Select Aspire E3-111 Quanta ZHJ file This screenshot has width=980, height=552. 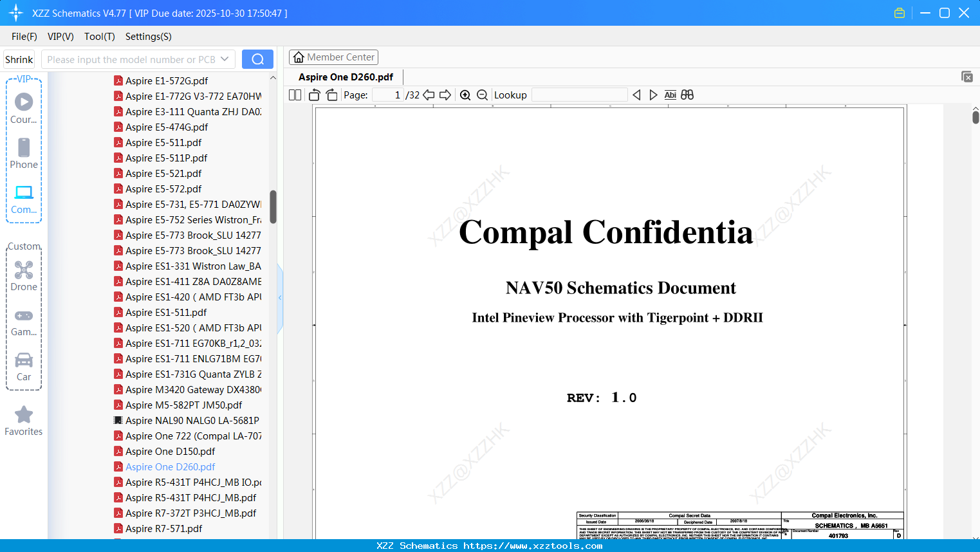(187, 111)
